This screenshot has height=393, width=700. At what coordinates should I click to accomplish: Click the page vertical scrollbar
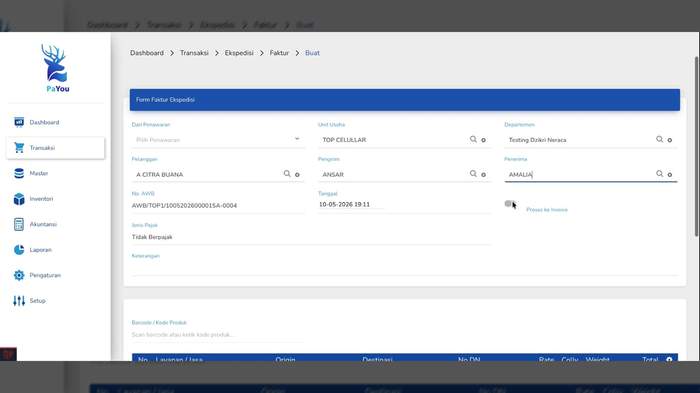(697, 146)
